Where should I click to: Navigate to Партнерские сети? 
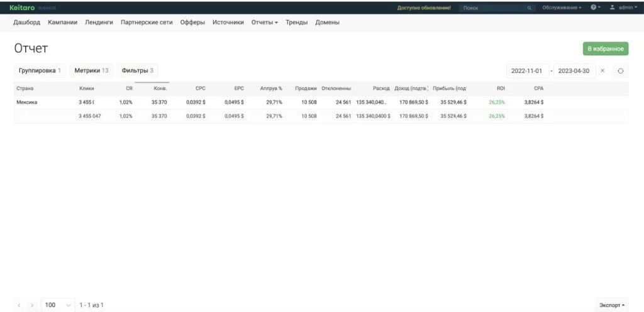147,23
